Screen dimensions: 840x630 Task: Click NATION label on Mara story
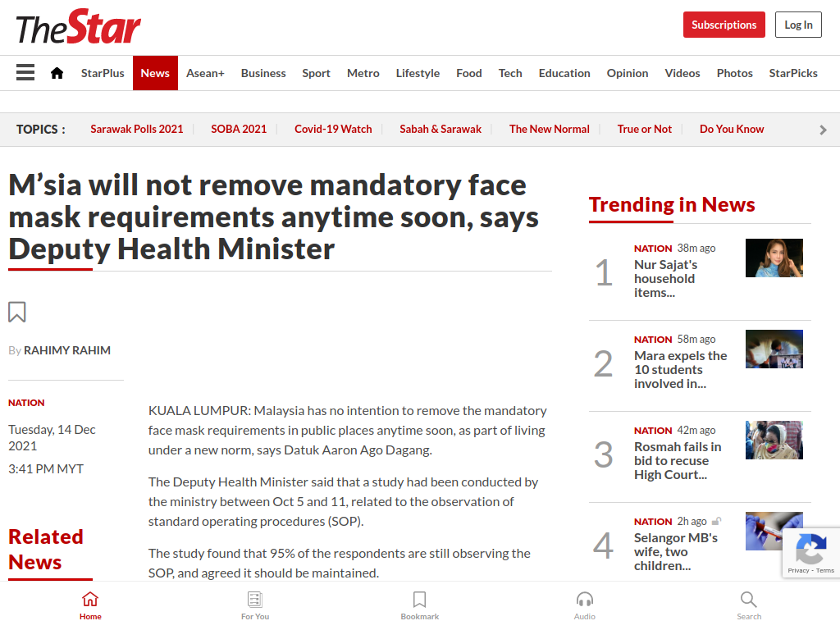click(652, 340)
